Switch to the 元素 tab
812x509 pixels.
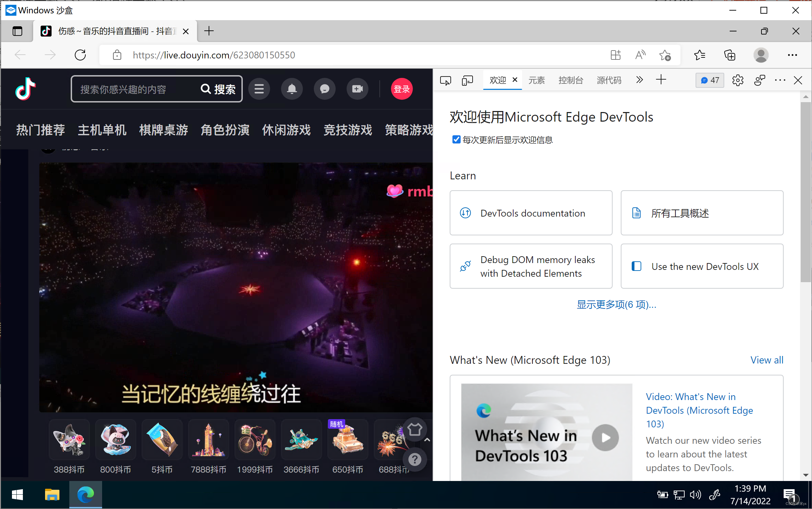(x=537, y=81)
